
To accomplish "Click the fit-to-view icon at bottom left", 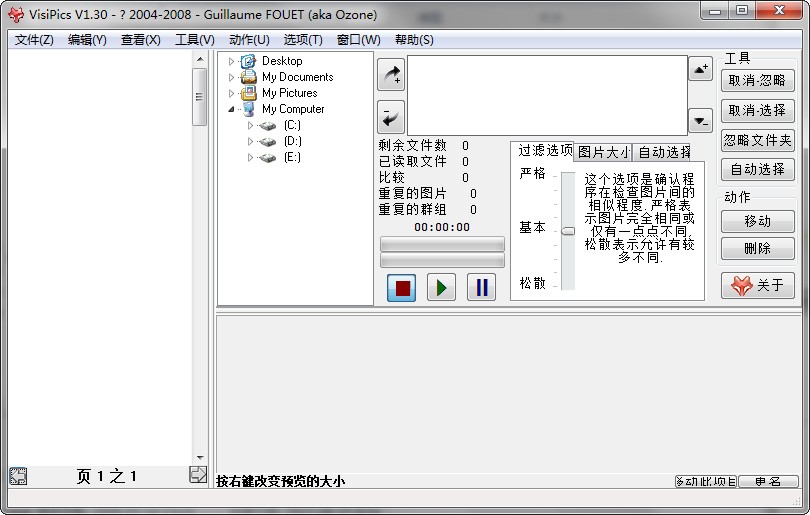I will (18, 476).
